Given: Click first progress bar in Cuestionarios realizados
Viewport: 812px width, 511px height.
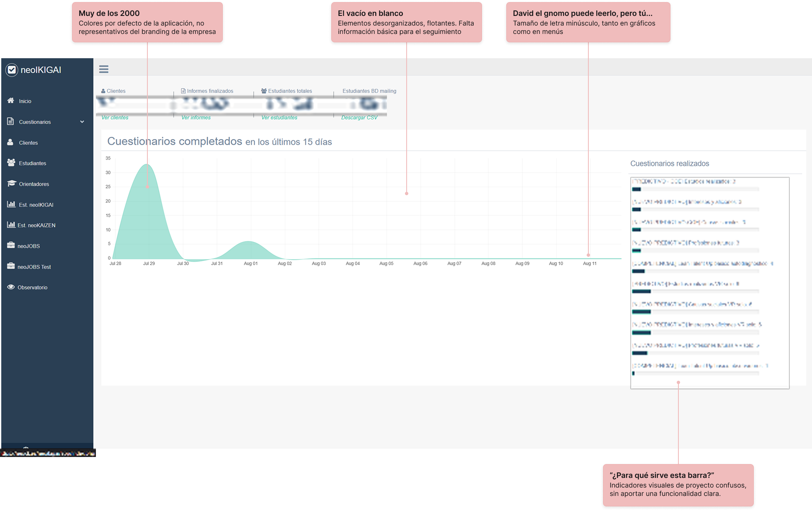Looking at the screenshot, I should pyautogui.click(x=637, y=189).
